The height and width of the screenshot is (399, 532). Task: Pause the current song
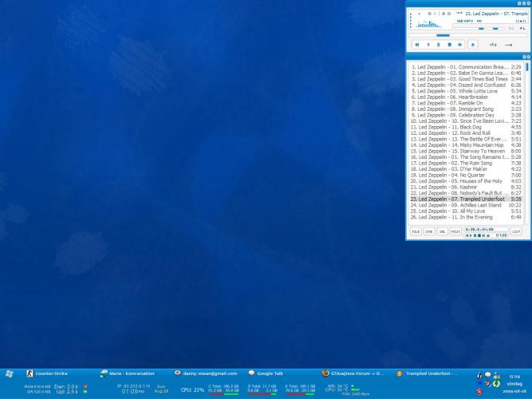439,45
